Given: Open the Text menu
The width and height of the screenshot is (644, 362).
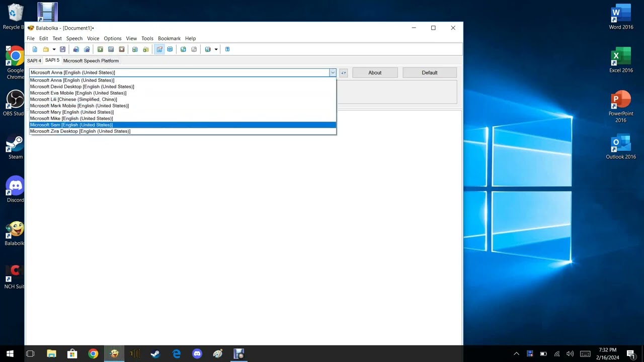Looking at the screenshot, I should [57, 38].
